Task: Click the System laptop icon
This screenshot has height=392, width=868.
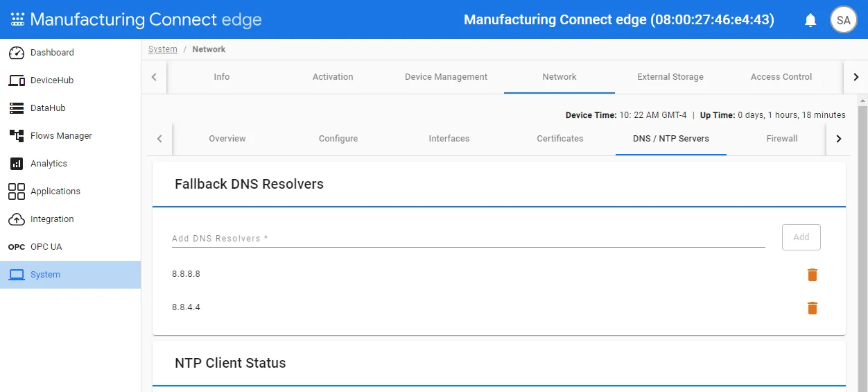Action: pyautogui.click(x=17, y=275)
